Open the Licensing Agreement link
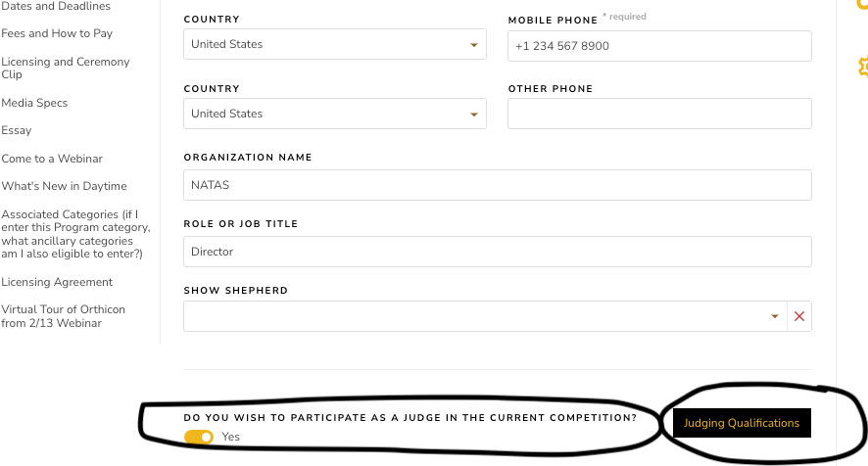This screenshot has height=466, width=868. click(x=57, y=282)
